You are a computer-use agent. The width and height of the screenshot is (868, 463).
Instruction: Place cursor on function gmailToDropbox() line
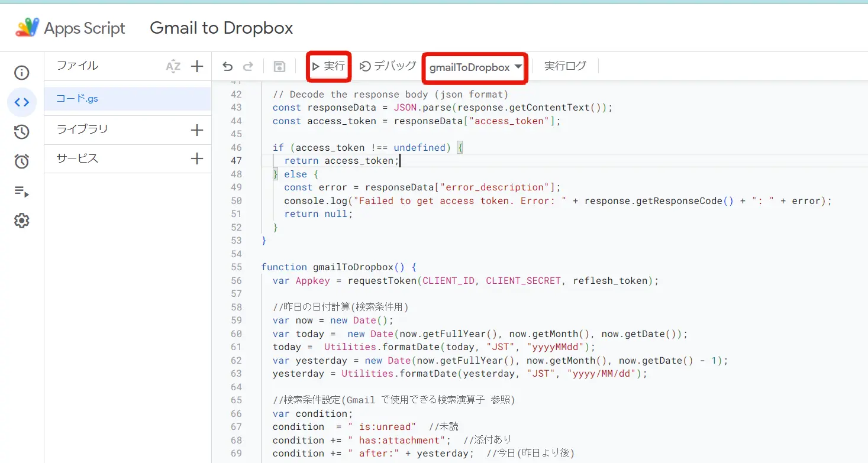coord(339,267)
